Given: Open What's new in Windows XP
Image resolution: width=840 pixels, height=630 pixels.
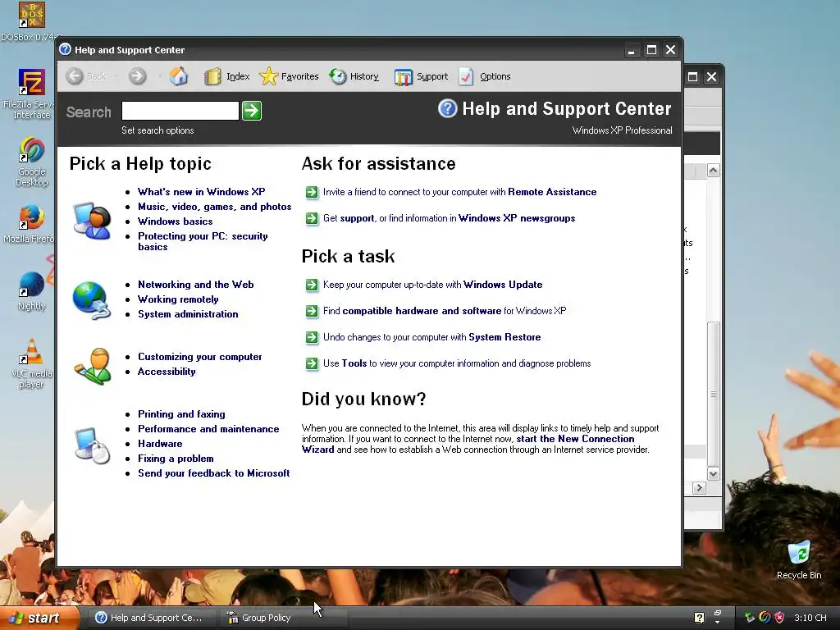Looking at the screenshot, I should (202, 192).
